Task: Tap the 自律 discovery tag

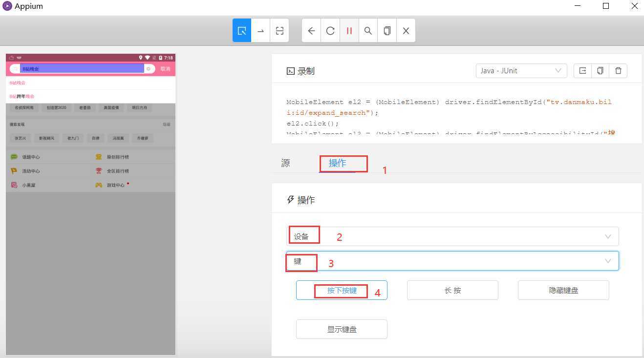Action: 96,138
